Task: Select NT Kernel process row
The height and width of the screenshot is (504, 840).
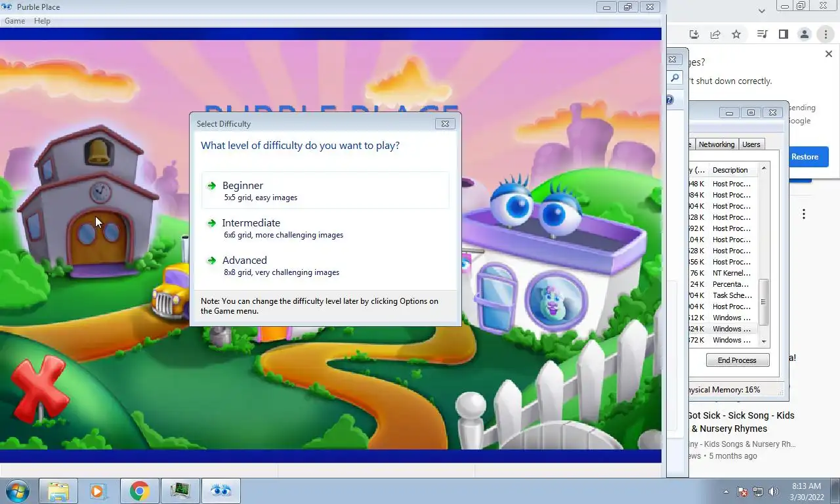Action: click(723, 273)
